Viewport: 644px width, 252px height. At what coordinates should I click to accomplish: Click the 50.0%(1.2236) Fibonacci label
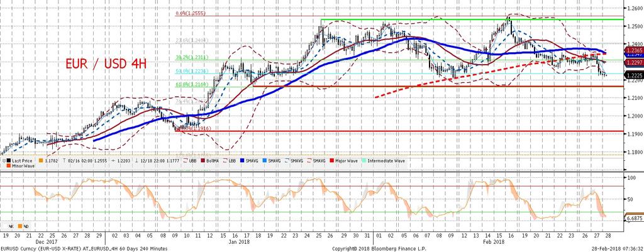coord(193,71)
